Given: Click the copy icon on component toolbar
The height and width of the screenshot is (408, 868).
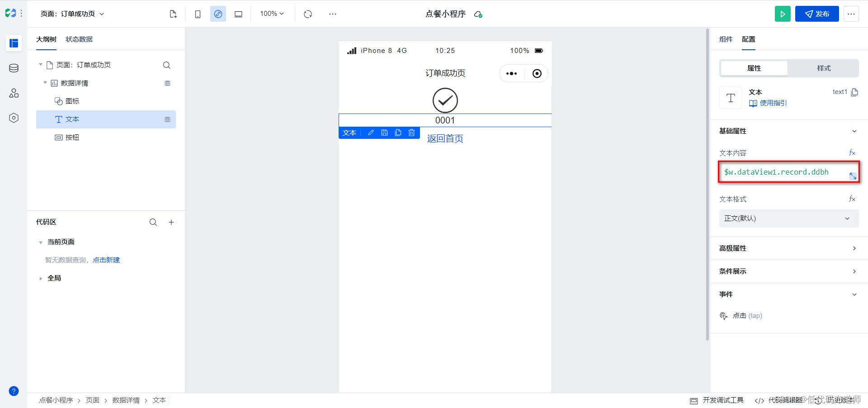Looking at the screenshot, I should 398,133.
